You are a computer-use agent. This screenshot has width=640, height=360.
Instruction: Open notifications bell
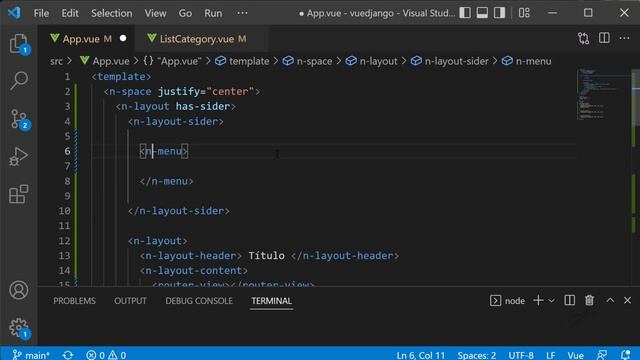coord(625,355)
